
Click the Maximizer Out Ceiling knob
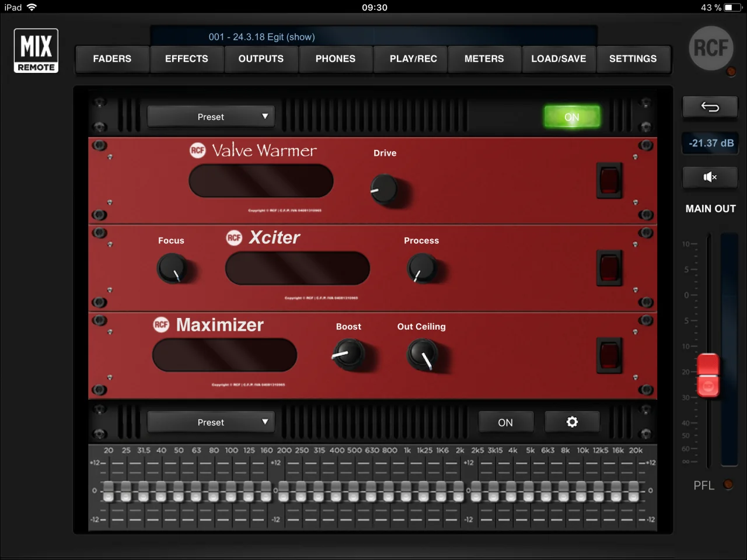[422, 354]
